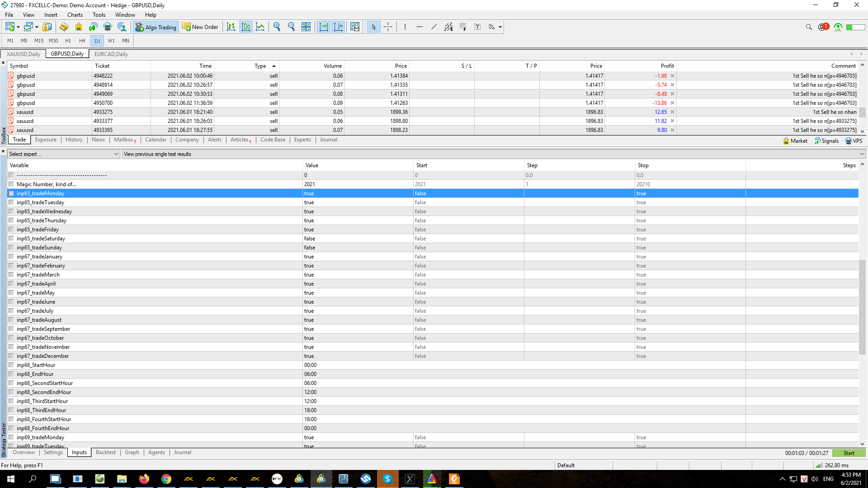Image resolution: width=868 pixels, height=488 pixels.
Task: Toggle chart auto-scroll to latest bar
Action: (324, 27)
